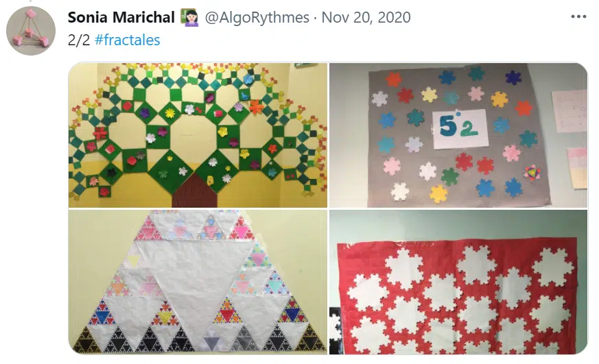Open the colorful snowflakes 5°2 photo
The image size is (599, 364).
[x=458, y=135]
